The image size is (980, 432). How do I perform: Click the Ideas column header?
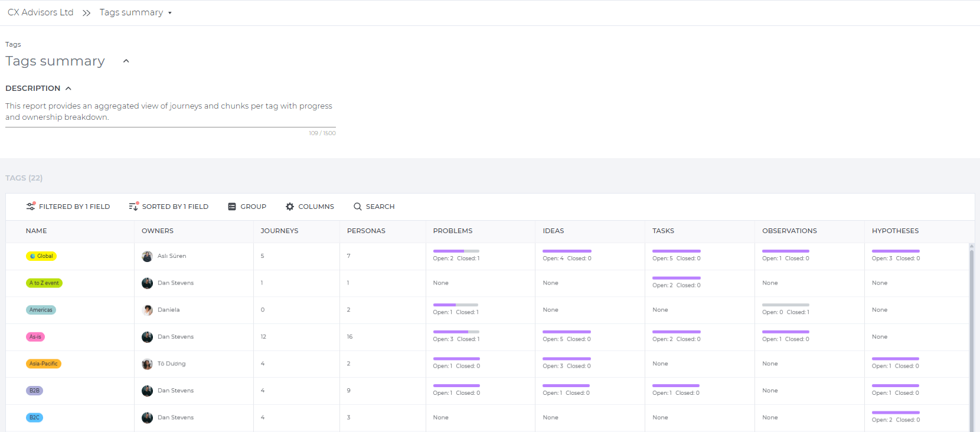pyautogui.click(x=554, y=231)
